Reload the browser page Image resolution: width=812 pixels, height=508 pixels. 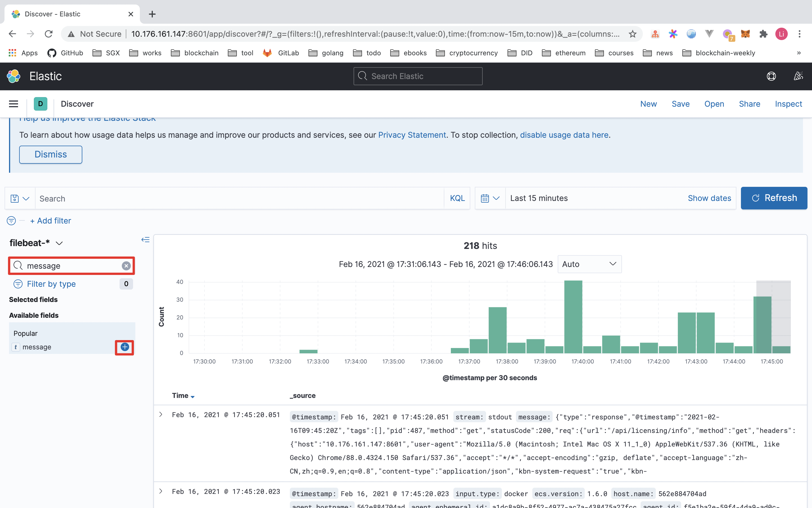(49, 34)
